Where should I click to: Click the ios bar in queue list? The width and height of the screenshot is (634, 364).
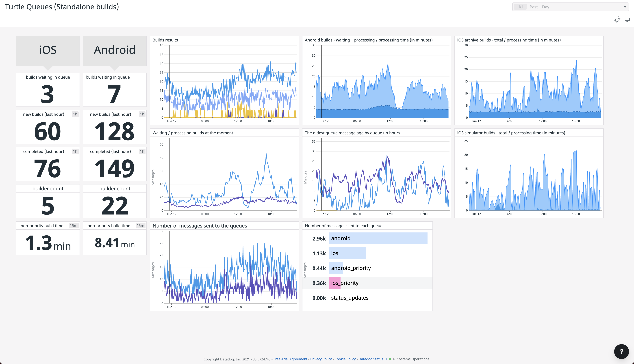click(x=347, y=253)
